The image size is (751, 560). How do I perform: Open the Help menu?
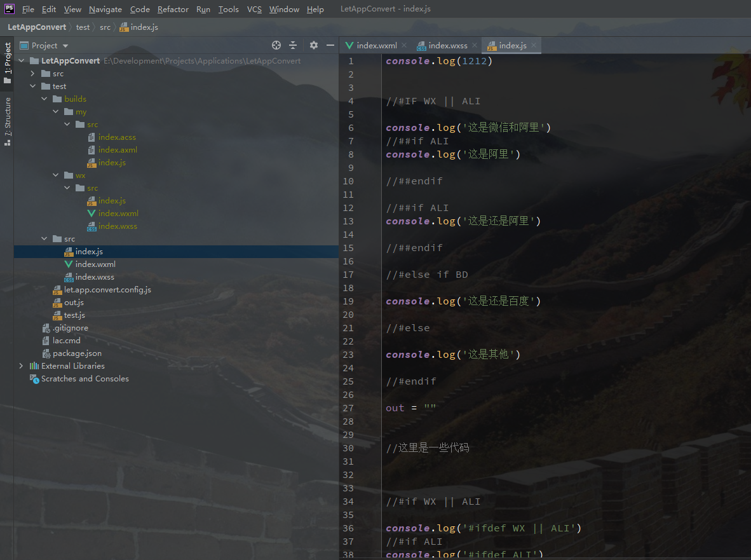point(315,9)
